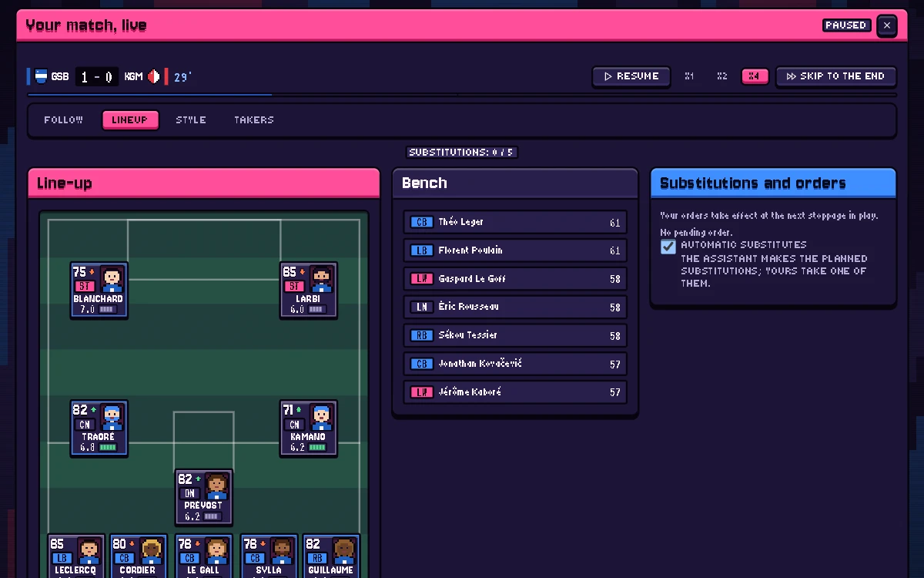The width and height of the screenshot is (924, 578).
Task: Select Traoré's midfielder portrait
Action: coord(112,417)
